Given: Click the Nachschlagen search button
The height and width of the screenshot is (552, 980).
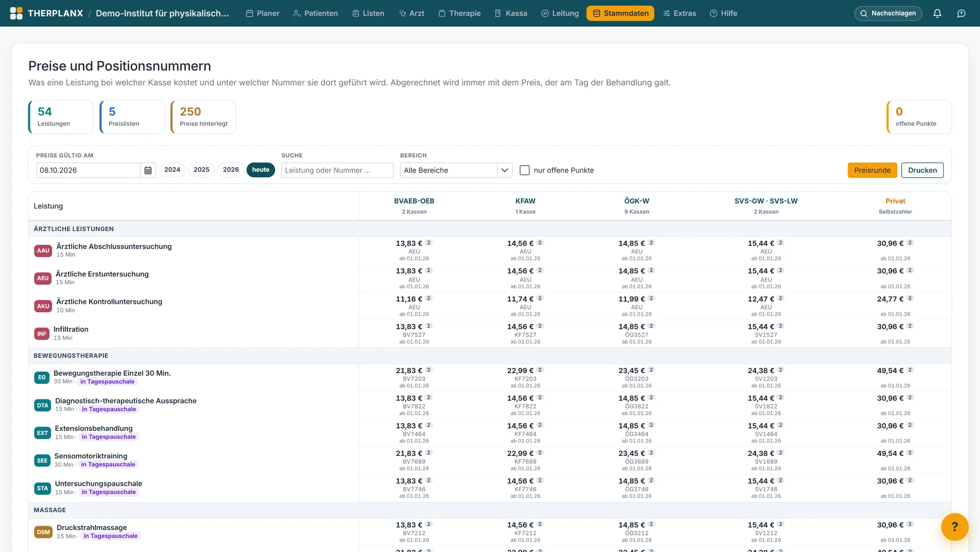Looking at the screenshot, I should coord(888,13).
